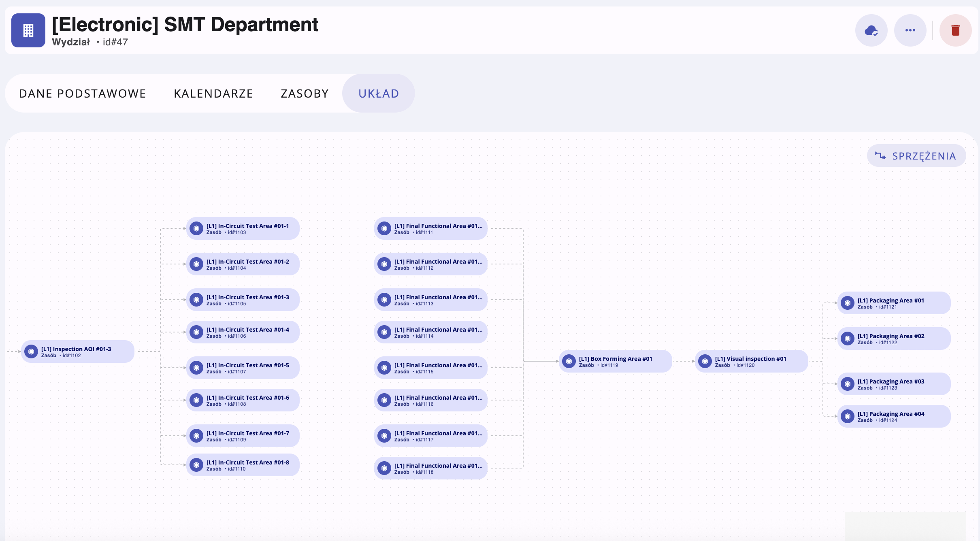Image resolution: width=980 pixels, height=541 pixels.
Task: Click Box Forming Area #01 node icon
Action: pos(569,361)
